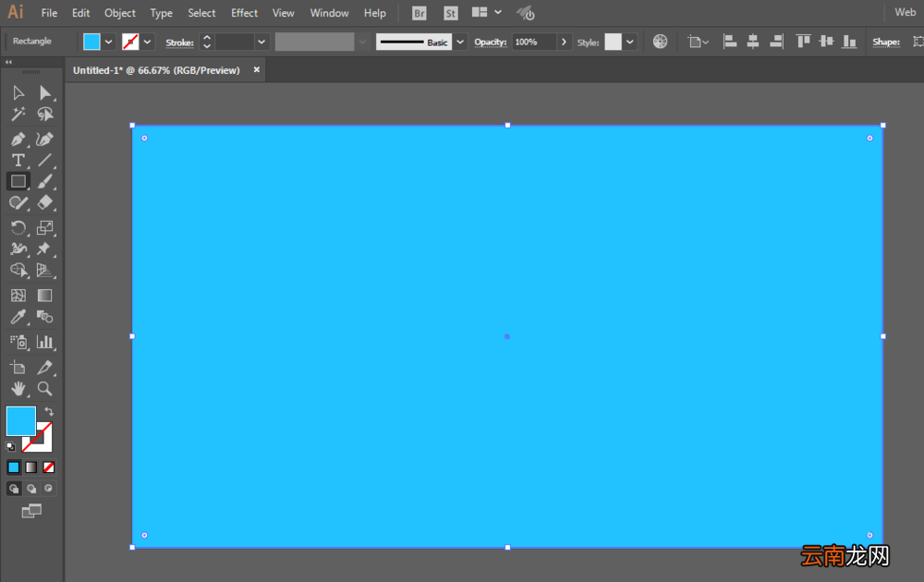Open the Effect menu
Viewport: 924px width, 582px height.
(x=244, y=13)
